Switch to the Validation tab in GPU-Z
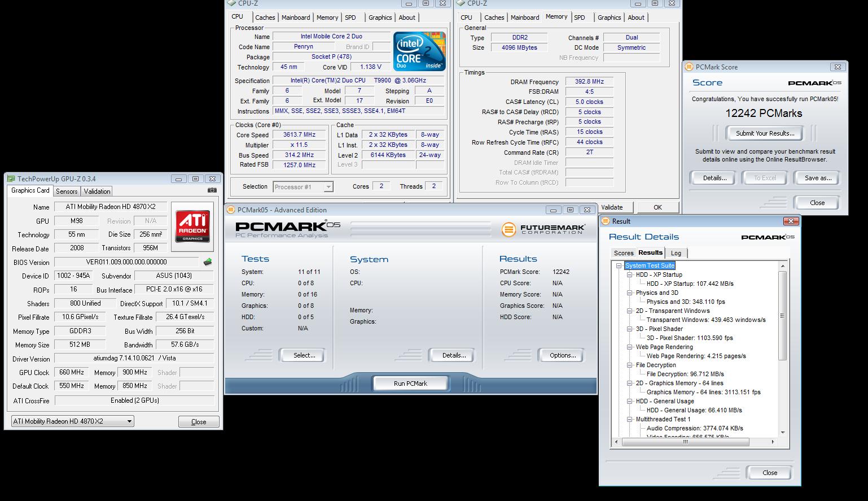 pyautogui.click(x=97, y=191)
